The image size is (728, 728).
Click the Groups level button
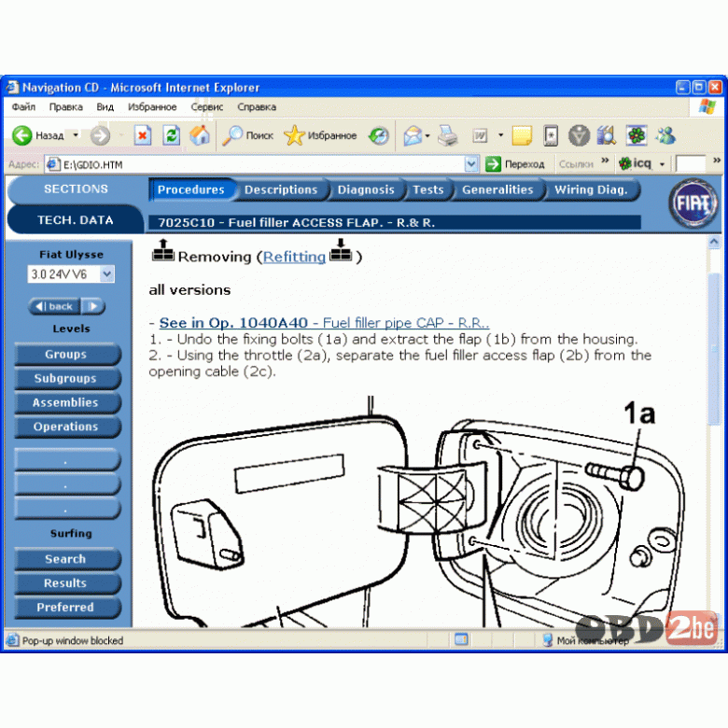67,355
